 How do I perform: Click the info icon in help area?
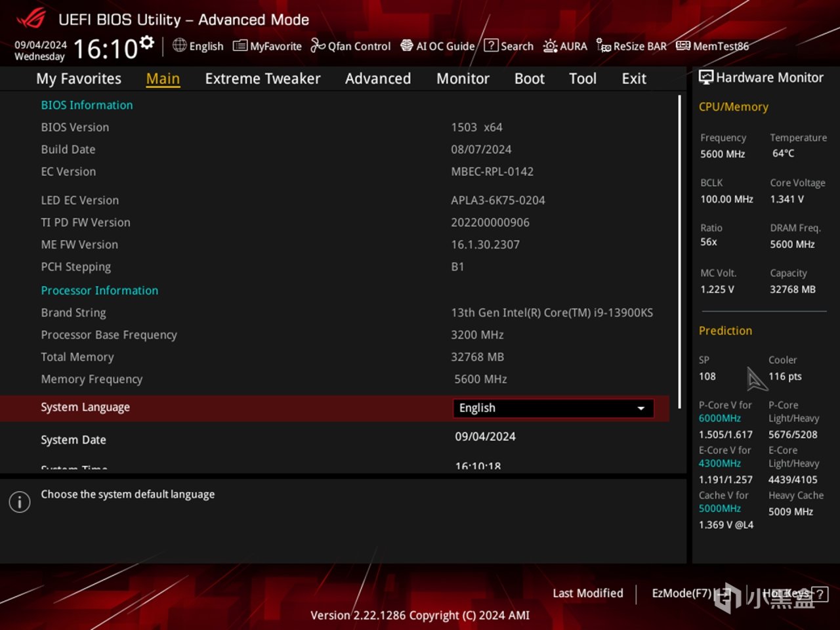[x=20, y=502]
